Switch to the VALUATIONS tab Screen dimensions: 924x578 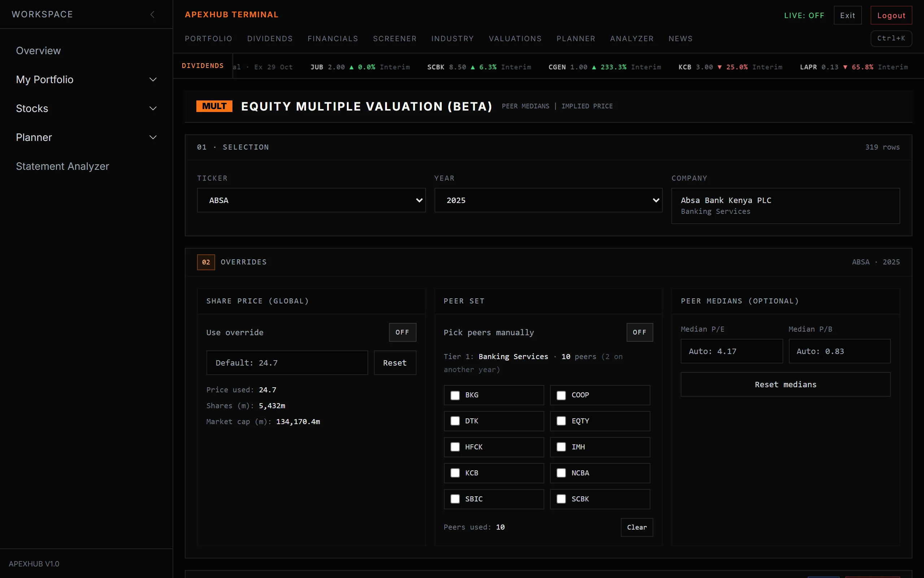(x=515, y=39)
